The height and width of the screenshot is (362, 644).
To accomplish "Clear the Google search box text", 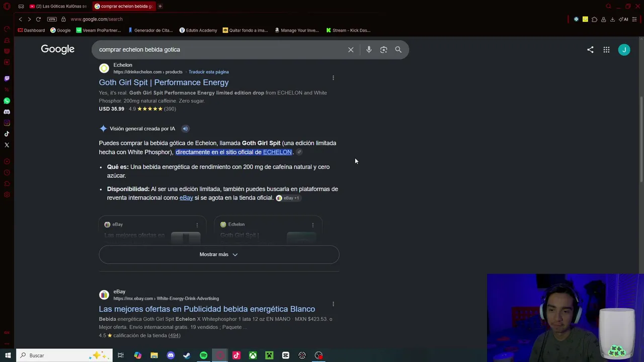I will click(x=351, y=50).
